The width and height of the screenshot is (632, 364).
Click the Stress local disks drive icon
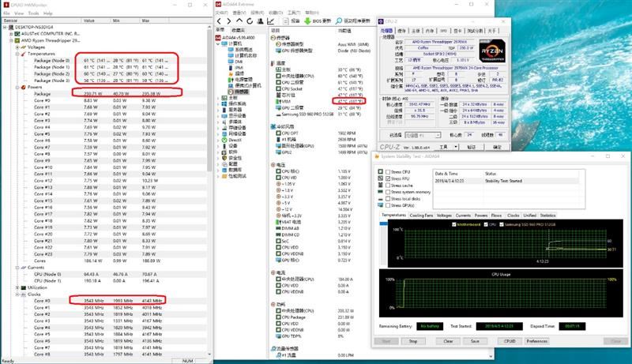380,199
